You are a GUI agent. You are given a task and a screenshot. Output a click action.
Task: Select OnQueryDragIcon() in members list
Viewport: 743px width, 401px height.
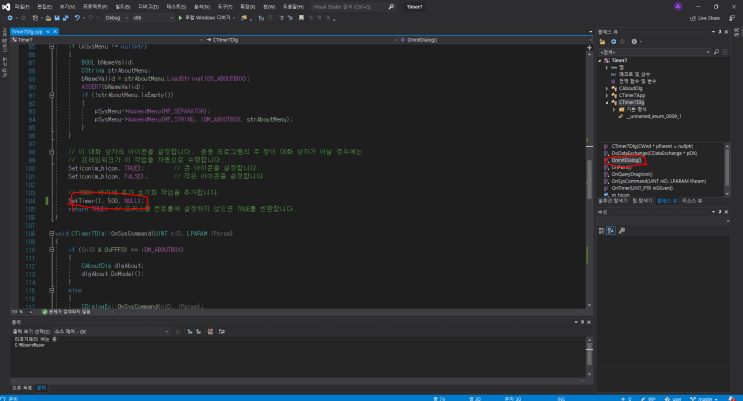[632, 174]
